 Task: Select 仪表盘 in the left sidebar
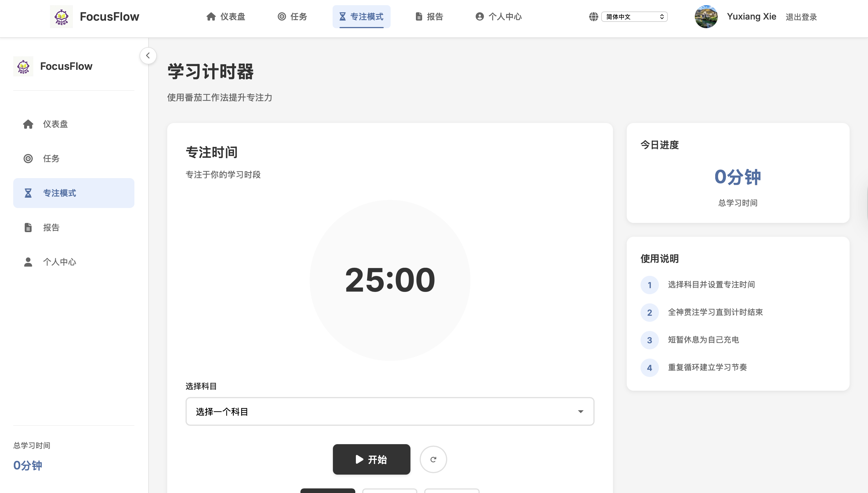click(x=55, y=124)
